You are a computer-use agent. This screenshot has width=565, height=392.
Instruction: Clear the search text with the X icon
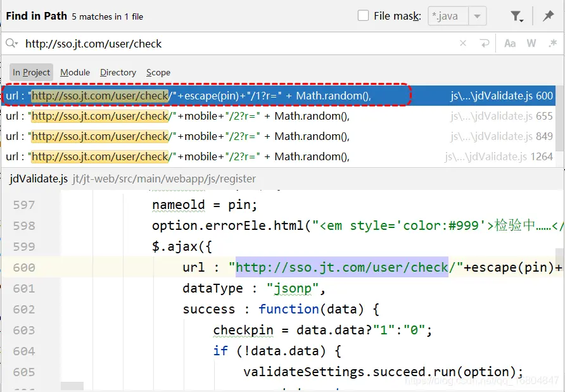point(463,44)
